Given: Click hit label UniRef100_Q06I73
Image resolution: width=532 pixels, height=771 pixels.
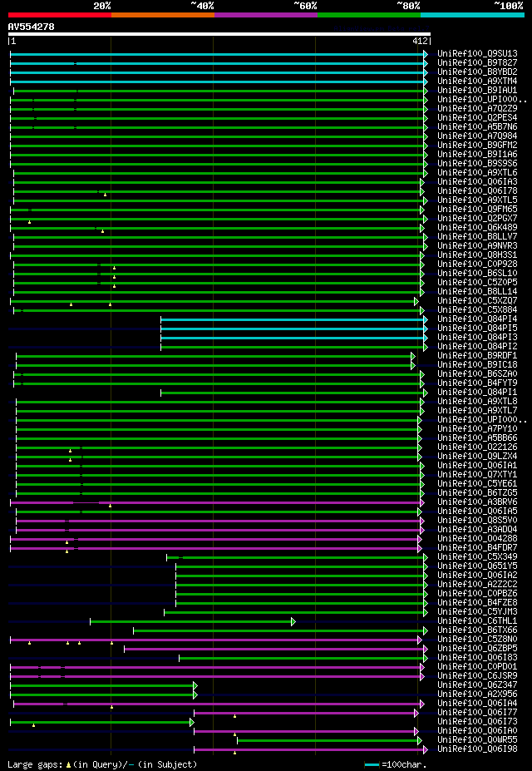Looking at the screenshot, I should (x=477, y=721).
